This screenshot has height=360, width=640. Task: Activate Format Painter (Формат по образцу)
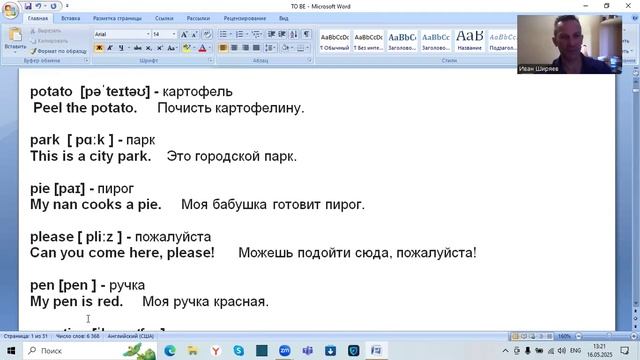click(x=58, y=51)
